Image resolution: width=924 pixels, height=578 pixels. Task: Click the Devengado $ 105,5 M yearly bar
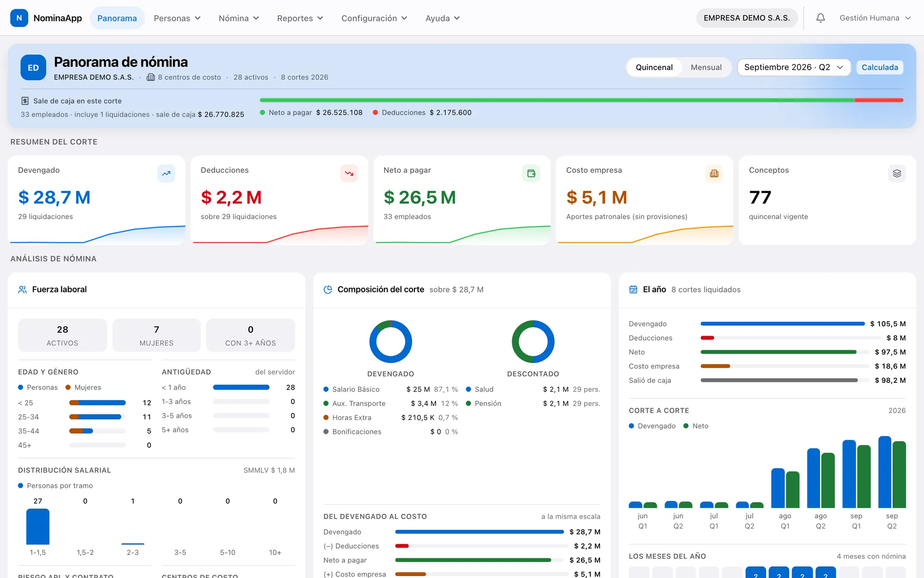pos(783,324)
